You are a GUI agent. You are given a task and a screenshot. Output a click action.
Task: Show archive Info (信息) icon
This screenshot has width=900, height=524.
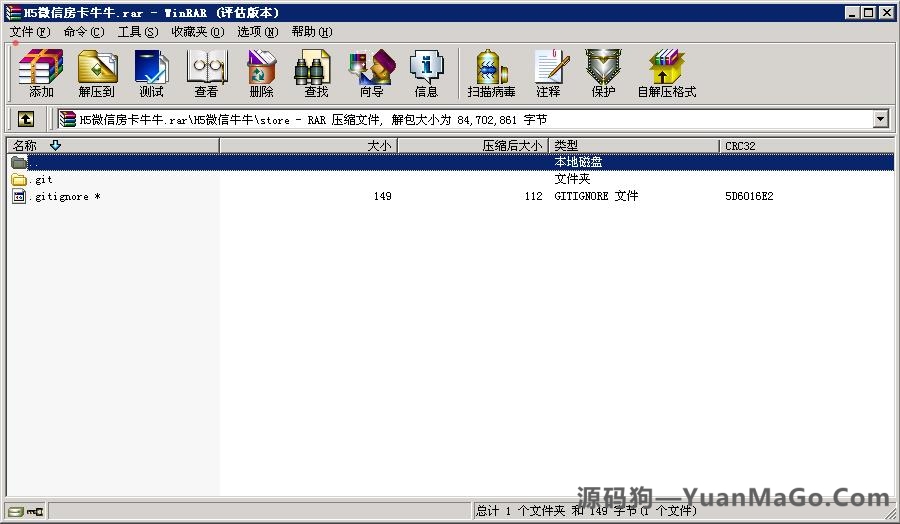coord(426,73)
